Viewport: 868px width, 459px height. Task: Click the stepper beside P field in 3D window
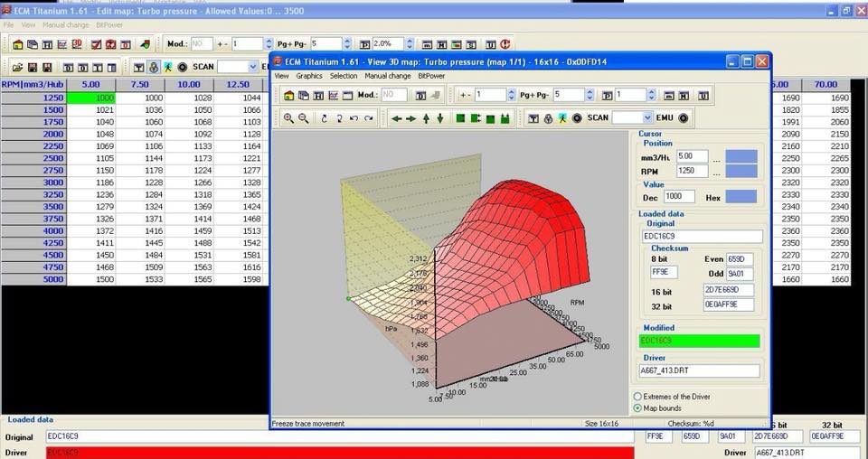pos(652,95)
